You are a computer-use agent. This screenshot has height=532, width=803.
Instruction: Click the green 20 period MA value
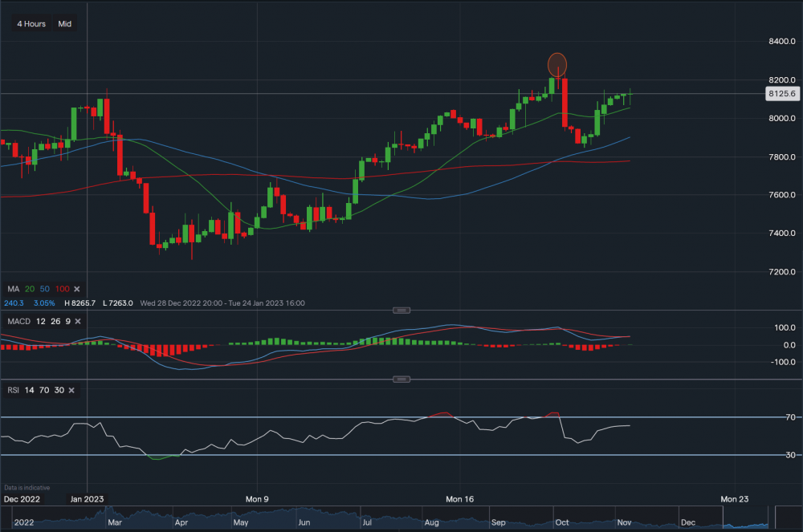[30, 289]
